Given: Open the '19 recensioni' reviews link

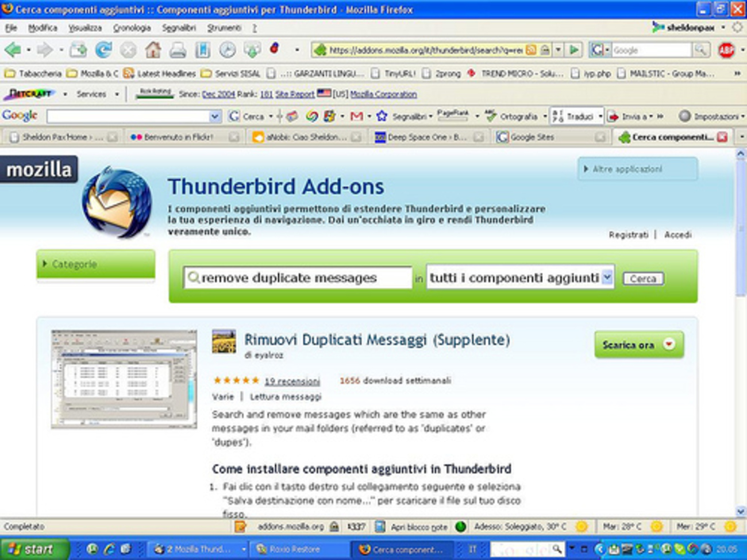Looking at the screenshot, I should (x=292, y=381).
